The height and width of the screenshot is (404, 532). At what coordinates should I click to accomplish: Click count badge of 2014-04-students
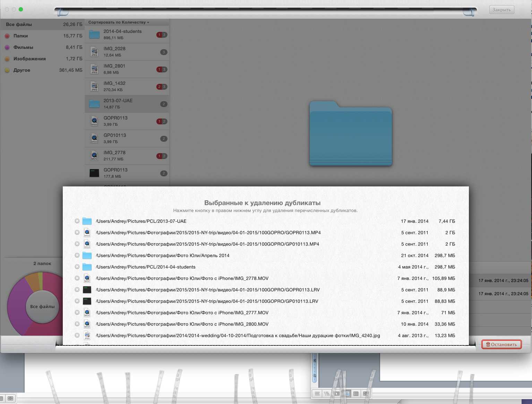[162, 35]
